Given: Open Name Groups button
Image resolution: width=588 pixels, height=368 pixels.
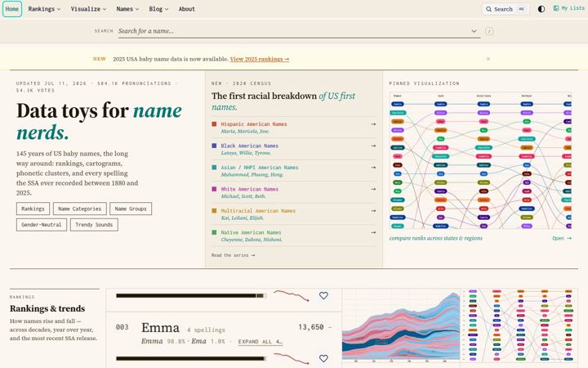Looking at the screenshot, I should 131,209.
